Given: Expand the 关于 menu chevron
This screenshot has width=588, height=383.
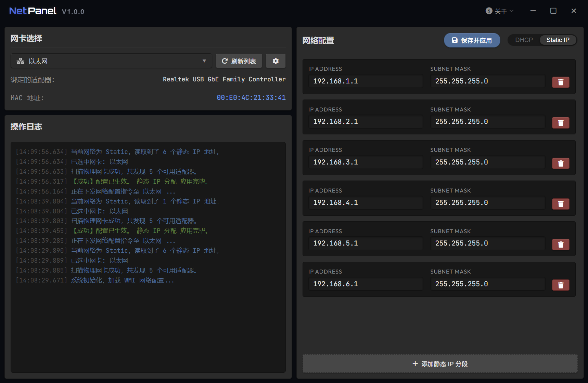Looking at the screenshot, I should 512,11.
